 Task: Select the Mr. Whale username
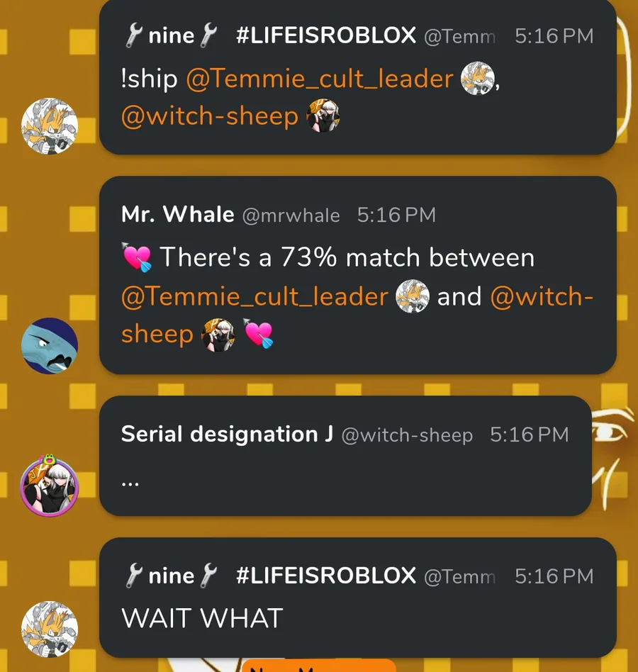point(177,214)
